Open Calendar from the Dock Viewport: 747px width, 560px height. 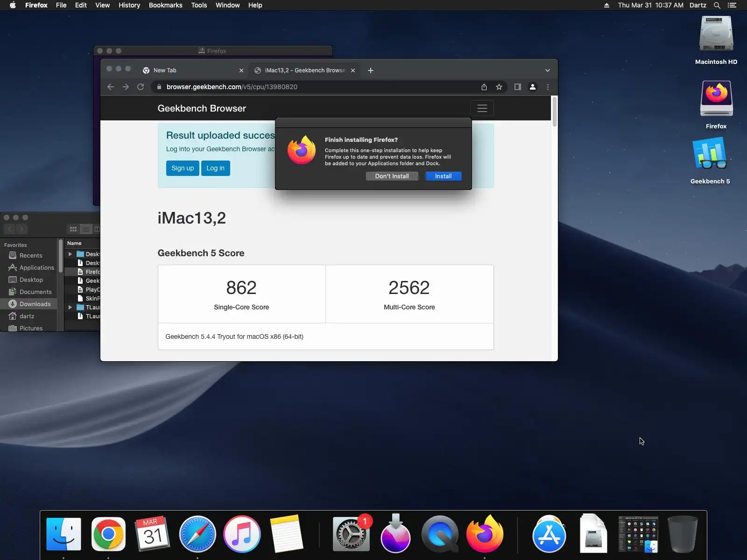[x=153, y=534]
